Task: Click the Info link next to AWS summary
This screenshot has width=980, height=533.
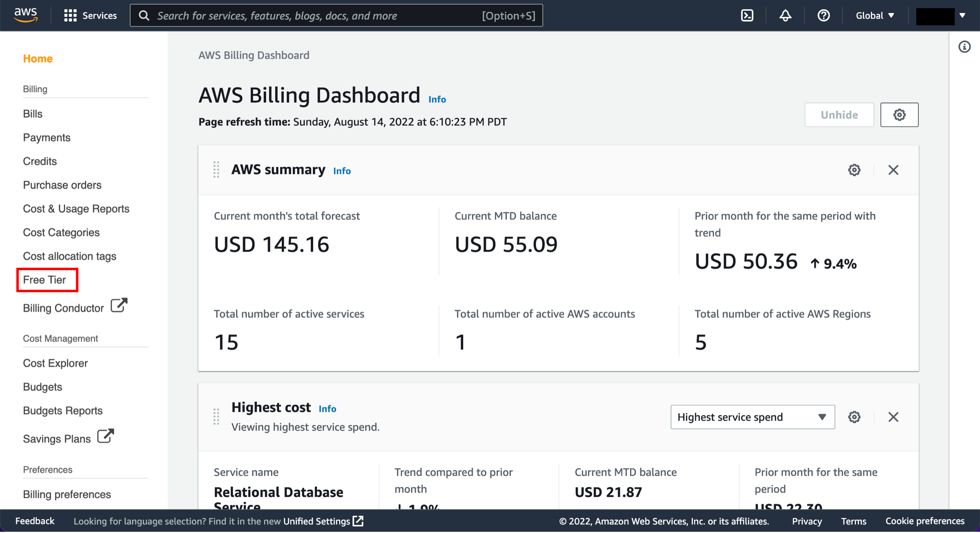Action: [342, 171]
